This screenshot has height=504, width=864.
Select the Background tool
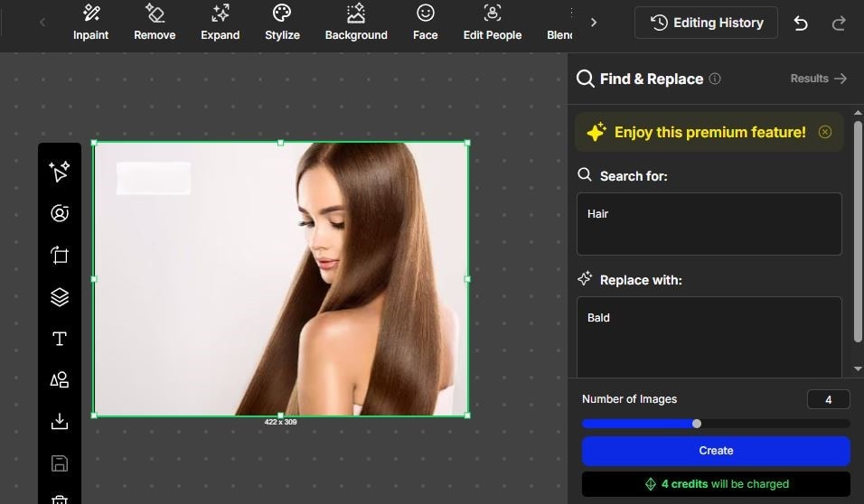[356, 23]
